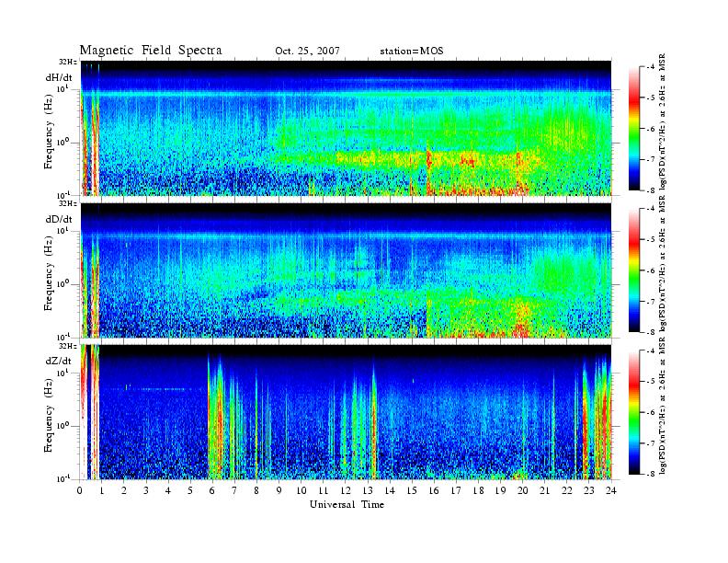This screenshot has height=563, width=728.
Task: Click time axis tick label "13"
Action: pos(368,491)
